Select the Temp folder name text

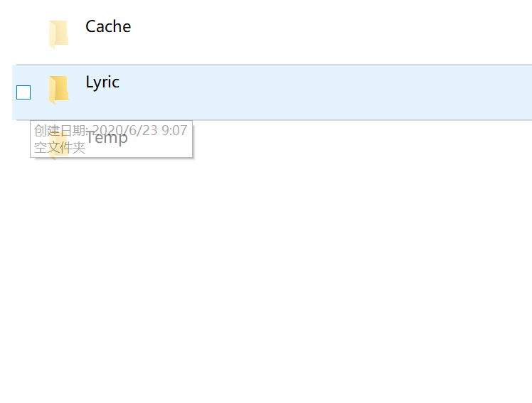(107, 139)
